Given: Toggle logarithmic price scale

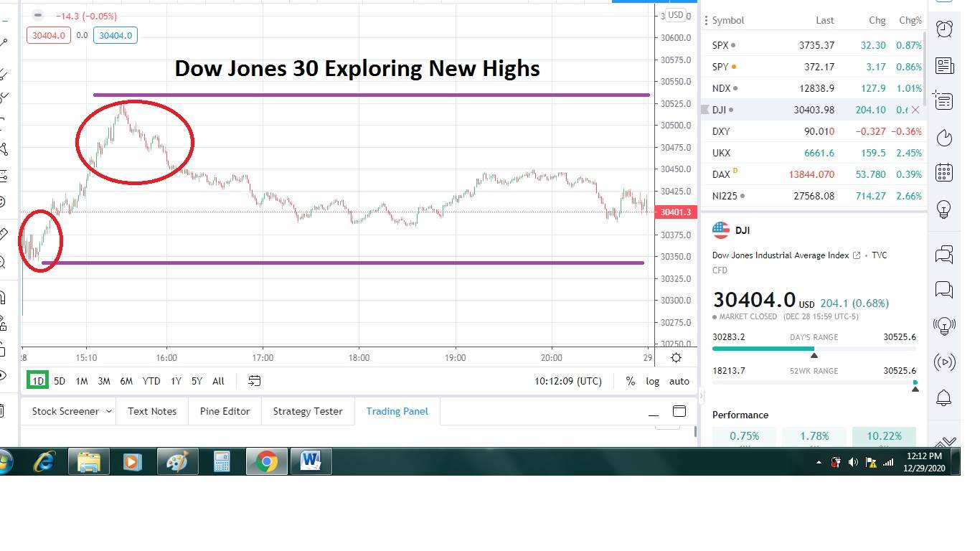Looking at the screenshot, I should (652, 381).
